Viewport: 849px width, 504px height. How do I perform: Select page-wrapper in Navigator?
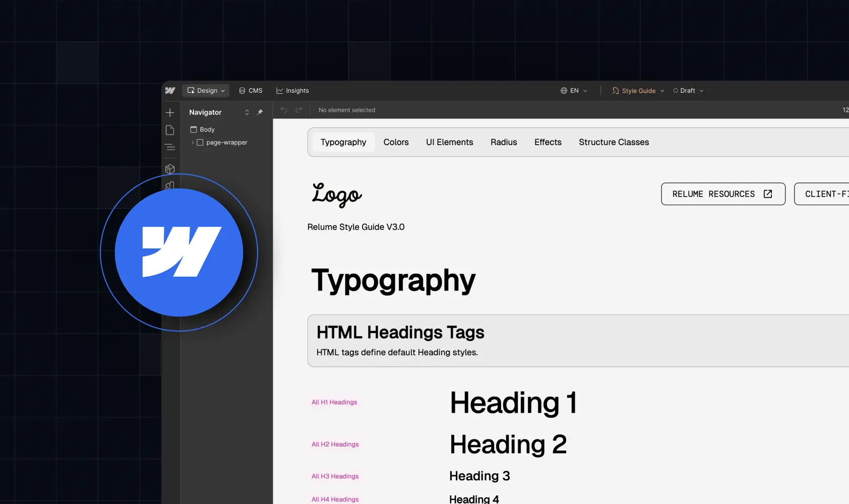(x=226, y=143)
